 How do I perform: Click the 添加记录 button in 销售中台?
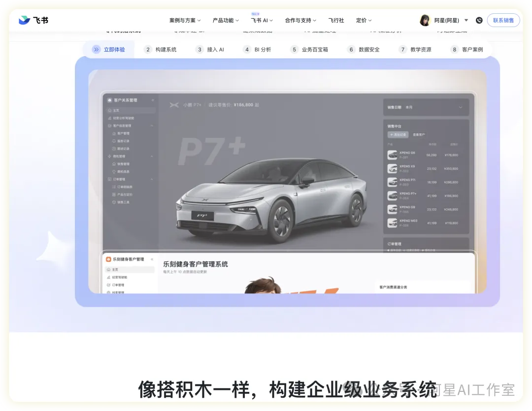398,135
